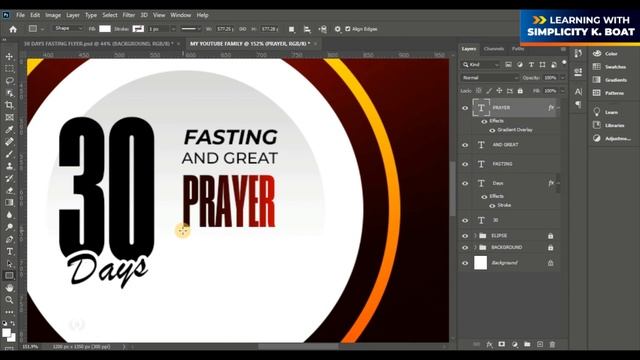Open the Image menu
Screen dimensions: 640x360
(x=53, y=15)
